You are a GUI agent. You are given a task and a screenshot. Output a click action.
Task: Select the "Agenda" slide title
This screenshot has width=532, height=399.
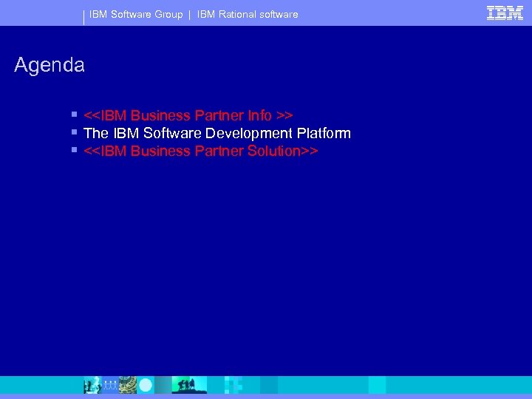coord(50,65)
